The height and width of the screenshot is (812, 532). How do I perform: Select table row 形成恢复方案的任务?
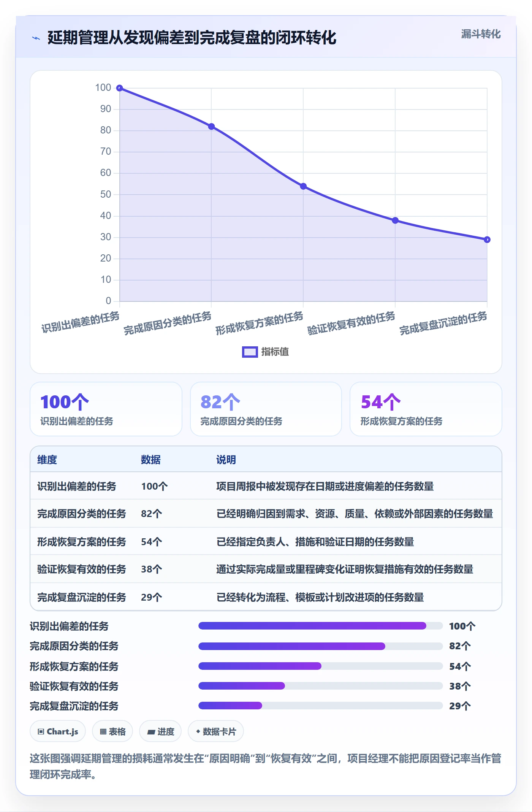click(266, 541)
